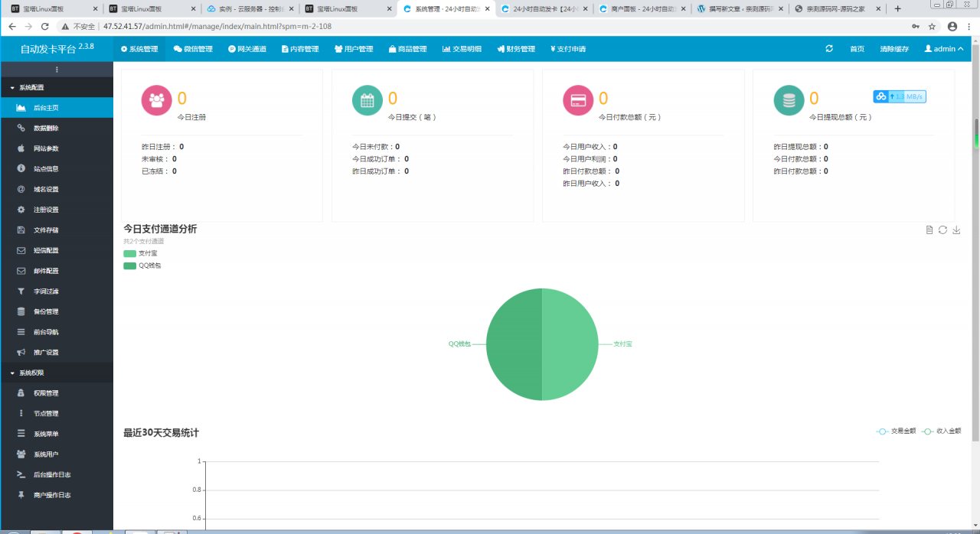This screenshot has width=980, height=534.
Task: Open 文件存储 in the sidebar
Action: coord(57,230)
